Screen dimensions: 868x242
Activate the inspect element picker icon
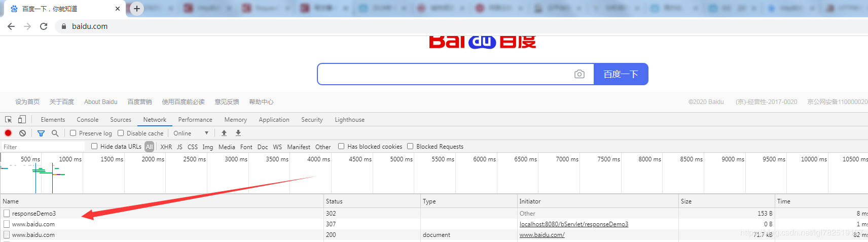point(9,120)
